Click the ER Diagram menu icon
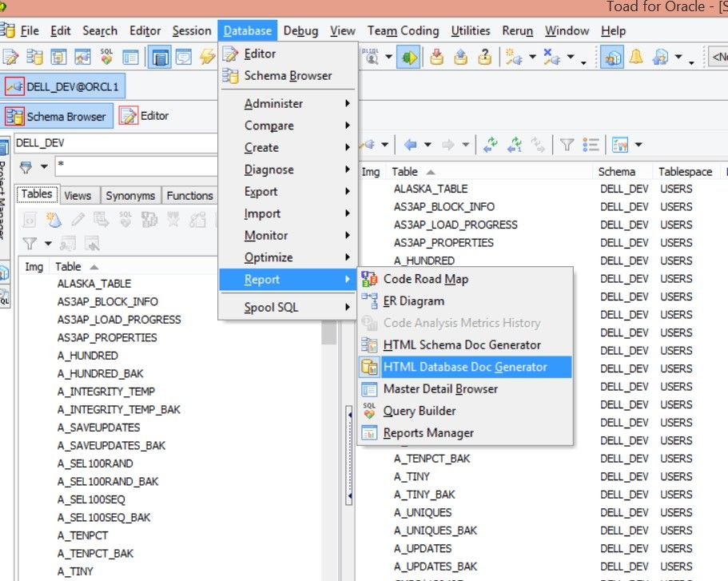Viewport: 728px width, 581px height. tap(369, 301)
